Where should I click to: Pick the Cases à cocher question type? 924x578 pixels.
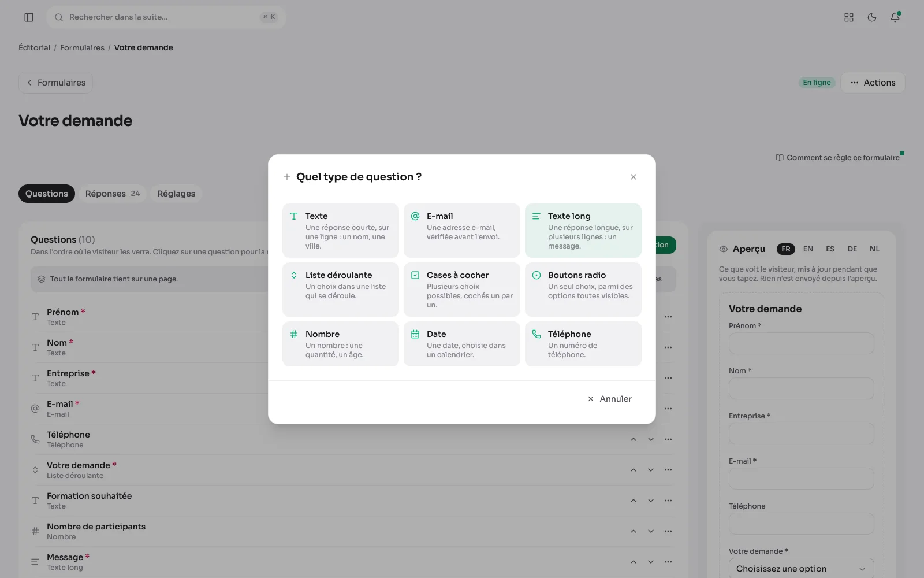[x=462, y=289]
